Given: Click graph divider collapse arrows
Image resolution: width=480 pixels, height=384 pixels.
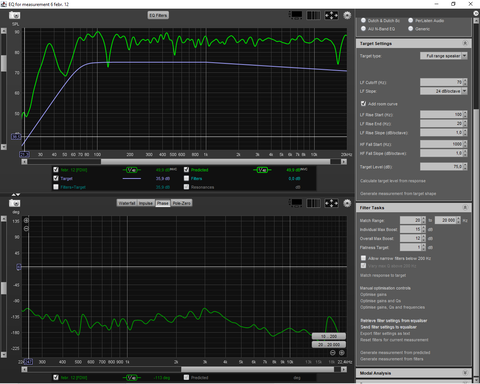Looking at the screenshot, I should (x=16, y=194).
